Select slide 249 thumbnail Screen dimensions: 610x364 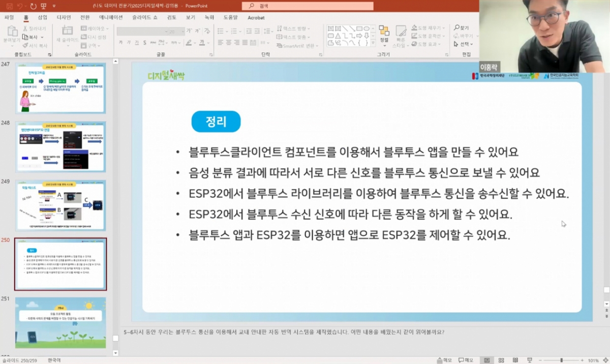[60, 206]
